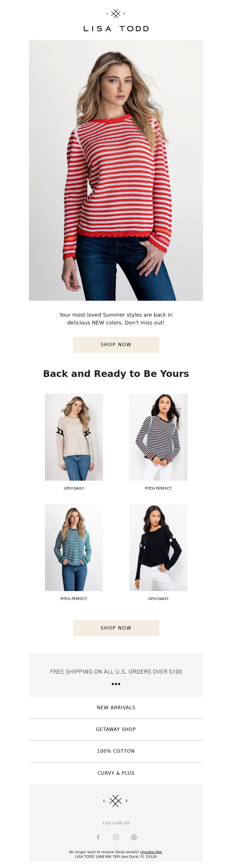Image resolution: width=232 pixels, height=868 pixels.
Task: Click the three-dot indicator under free shipping
Action: [116, 684]
